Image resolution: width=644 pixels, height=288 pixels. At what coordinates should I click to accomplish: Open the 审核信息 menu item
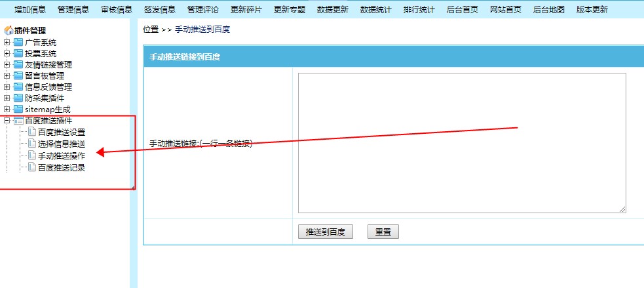pyautogui.click(x=117, y=10)
